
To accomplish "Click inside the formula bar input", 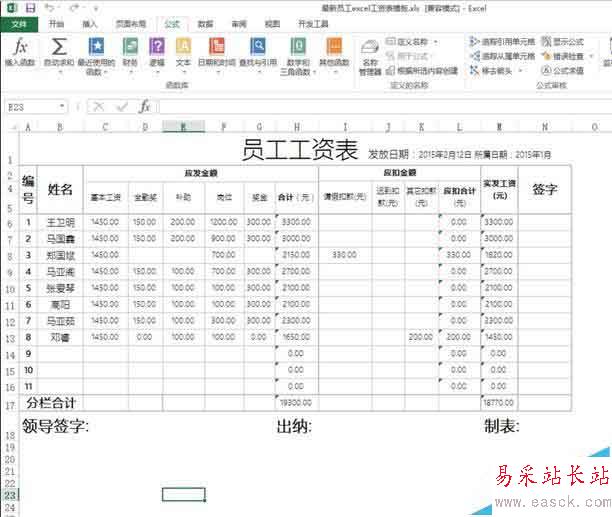I will (384, 107).
